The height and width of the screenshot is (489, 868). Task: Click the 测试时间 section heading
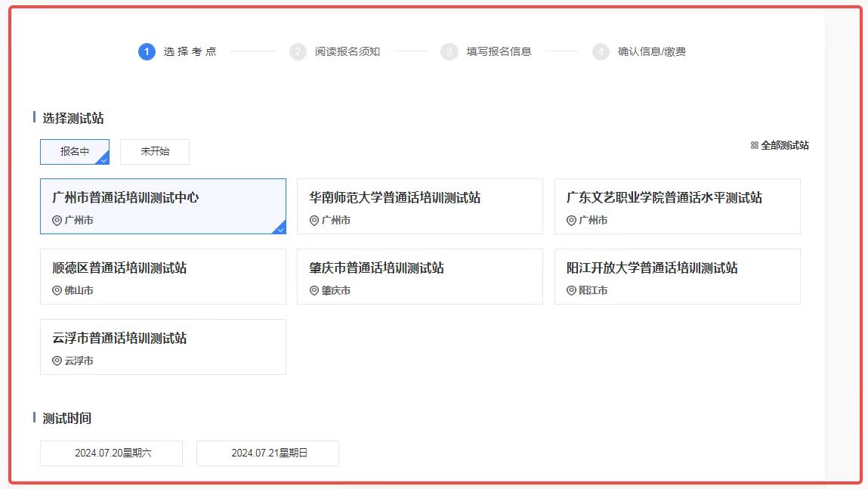pyautogui.click(x=67, y=418)
